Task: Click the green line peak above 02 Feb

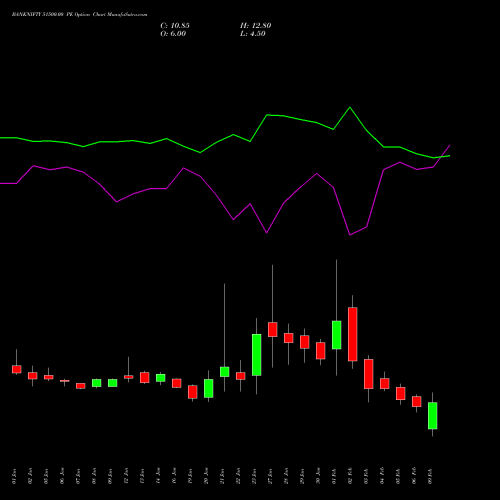Action: tap(350, 107)
